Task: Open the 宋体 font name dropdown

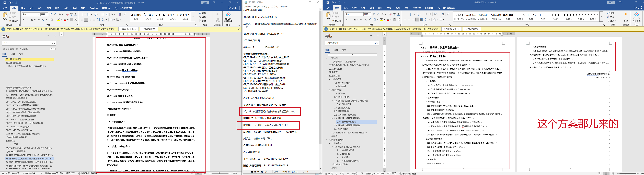Action: point(362,14)
